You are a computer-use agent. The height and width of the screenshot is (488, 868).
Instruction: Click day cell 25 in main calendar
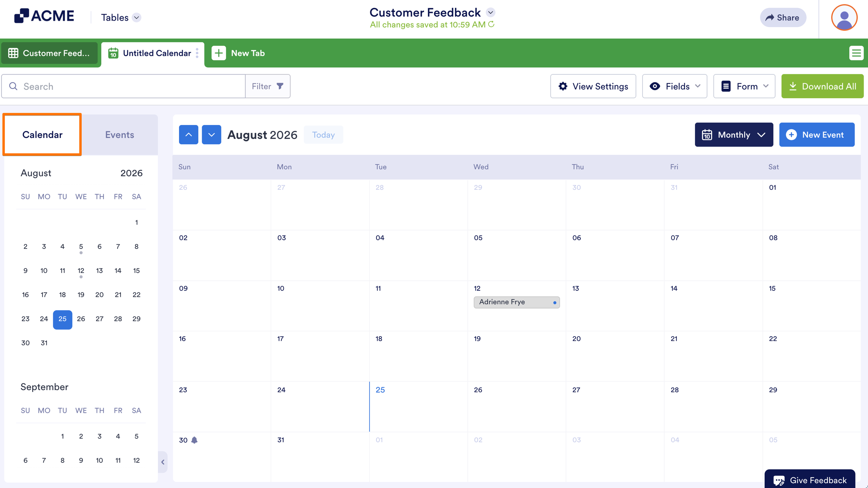[x=418, y=406]
